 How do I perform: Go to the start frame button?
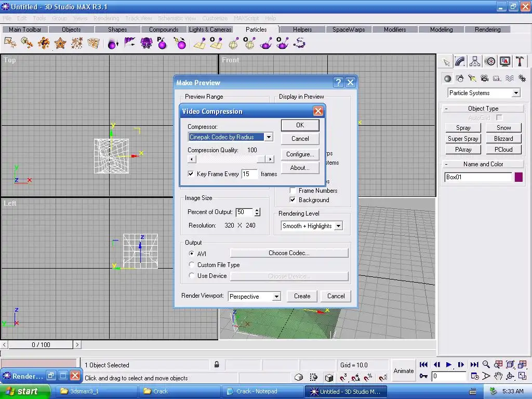click(x=423, y=365)
